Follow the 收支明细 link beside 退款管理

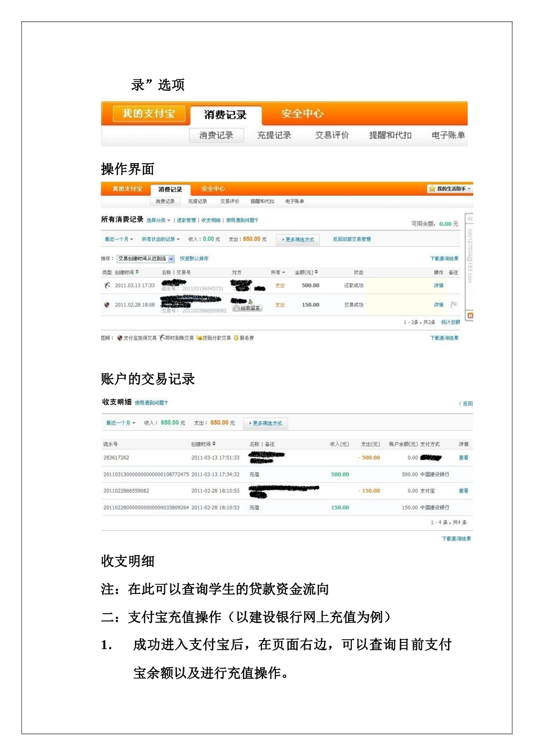[x=211, y=220]
